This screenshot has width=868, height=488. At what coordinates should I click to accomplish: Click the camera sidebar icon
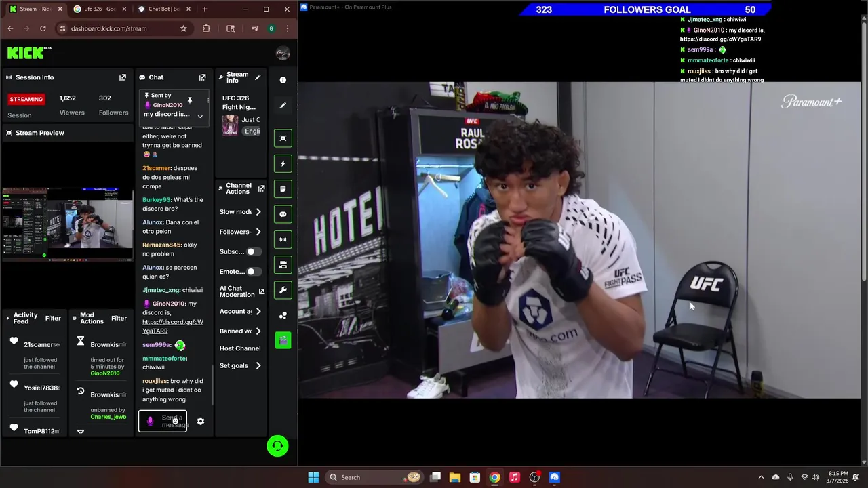point(283,264)
